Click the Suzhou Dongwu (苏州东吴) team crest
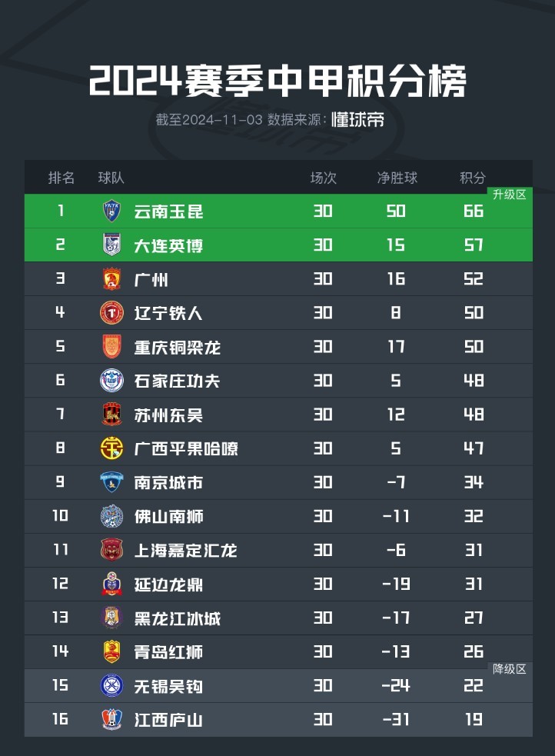 [x=112, y=415]
